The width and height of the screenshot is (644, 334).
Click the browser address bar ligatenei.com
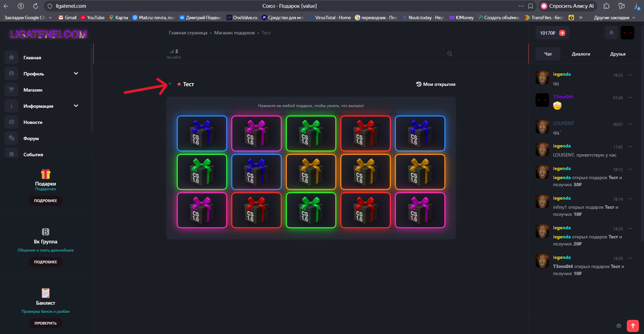pyautogui.click(x=71, y=6)
